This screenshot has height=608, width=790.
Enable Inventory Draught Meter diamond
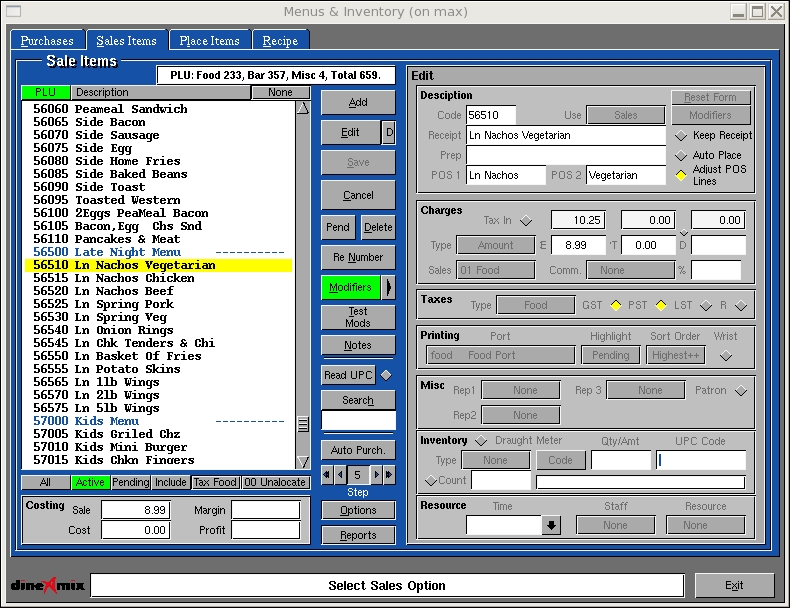(481, 441)
